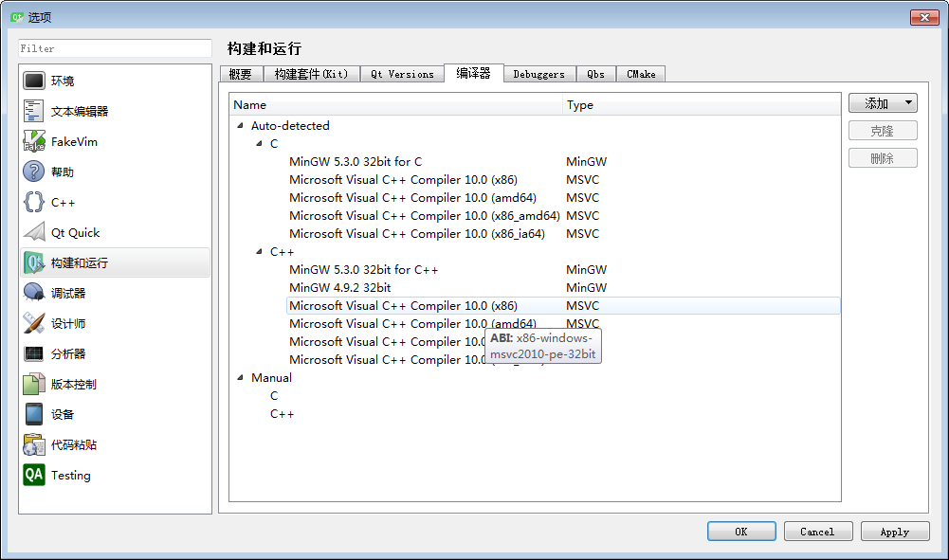949x560 pixels.
Task: Open the 代码粘贴 code pasting icon
Action: (34, 444)
